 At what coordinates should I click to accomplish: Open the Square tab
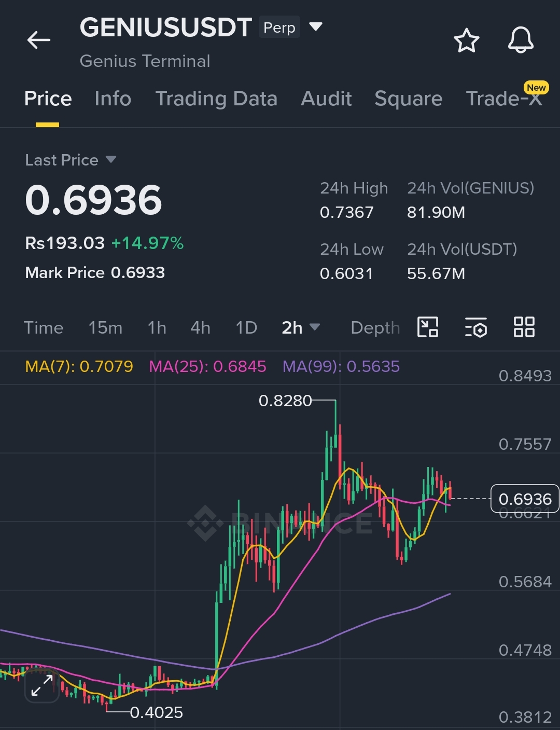pyautogui.click(x=409, y=99)
